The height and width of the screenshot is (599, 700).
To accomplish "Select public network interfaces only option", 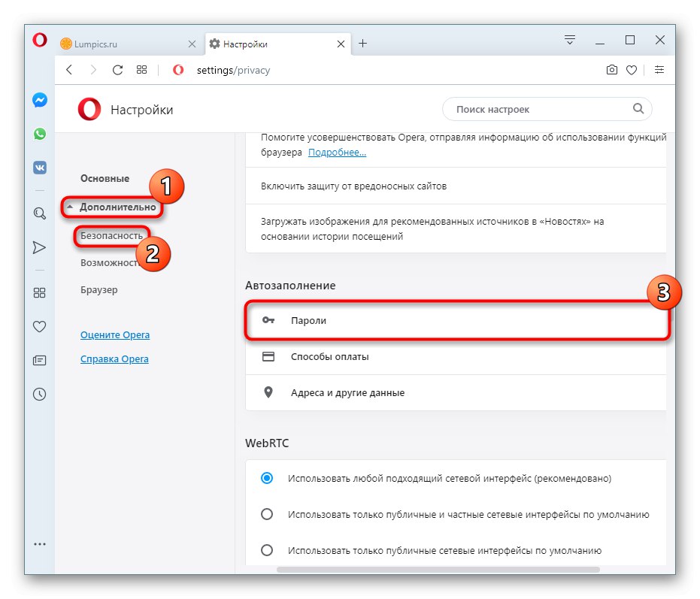I will [x=267, y=550].
